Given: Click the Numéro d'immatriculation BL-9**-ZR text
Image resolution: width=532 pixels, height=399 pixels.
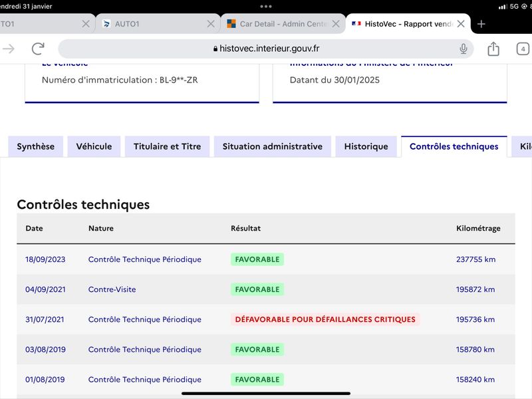Looking at the screenshot, I should coord(120,80).
